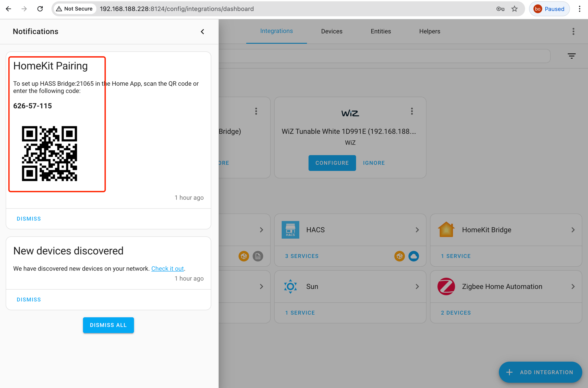The height and width of the screenshot is (388, 588).
Task: Click Configure on the WiZ card
Action: [x=332, y=163]
